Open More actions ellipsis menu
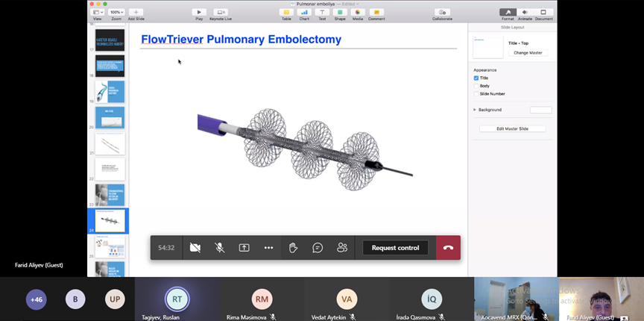The height and width of the screenshot is (321, 644). [x=268, y=248]
